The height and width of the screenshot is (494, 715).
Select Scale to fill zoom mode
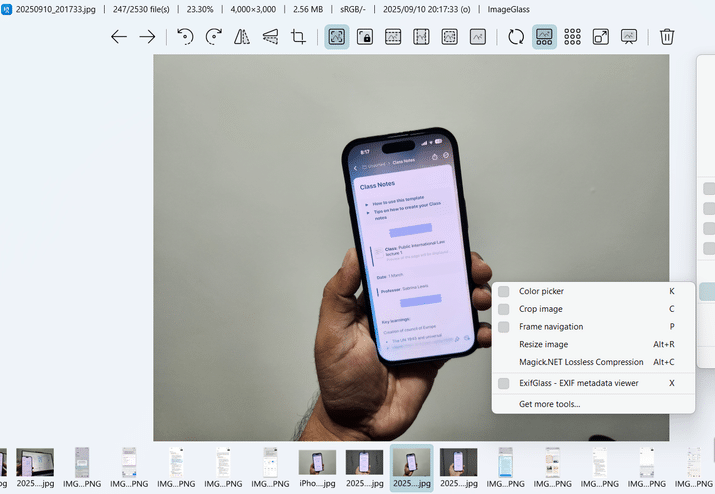(x=478, y=37)
